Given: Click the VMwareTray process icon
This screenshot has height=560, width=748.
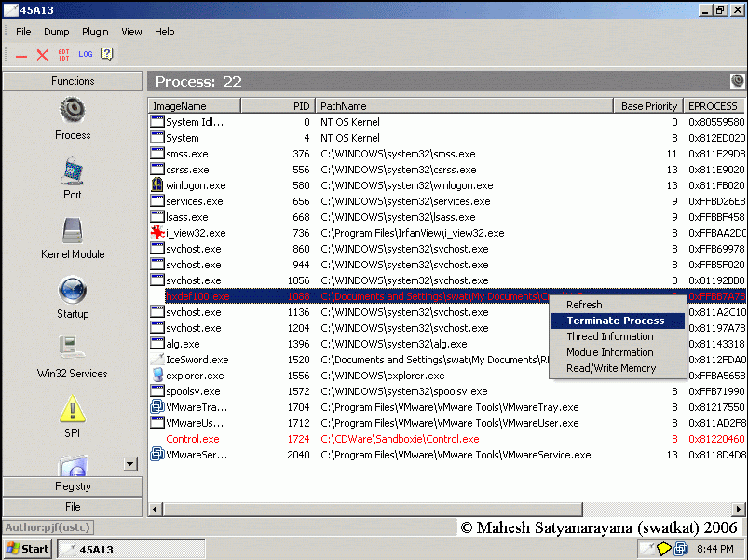Looking at the screenshot, I should point(156,406).
